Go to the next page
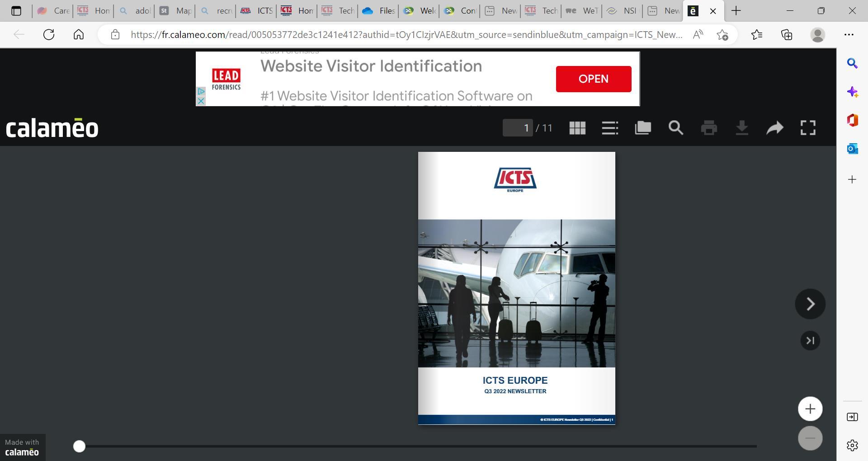 (x=810, y=304)
